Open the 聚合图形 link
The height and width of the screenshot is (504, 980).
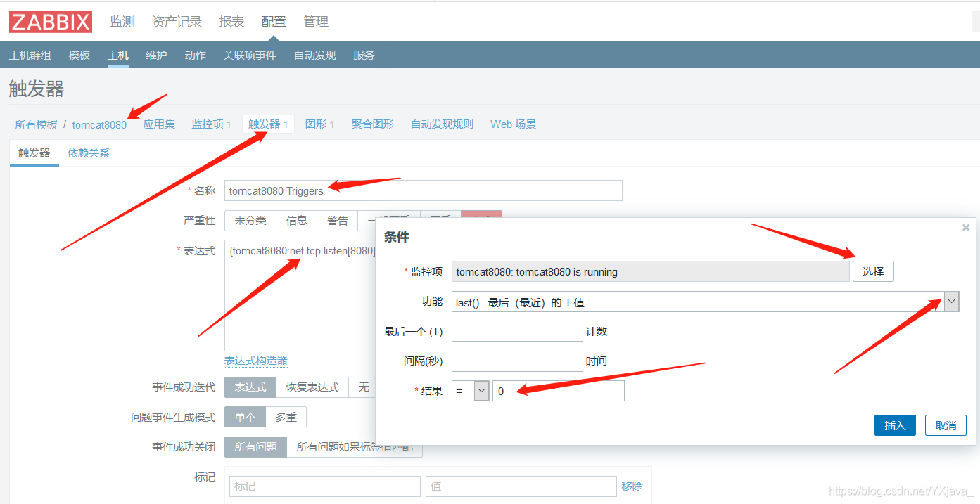click(372, 124)
